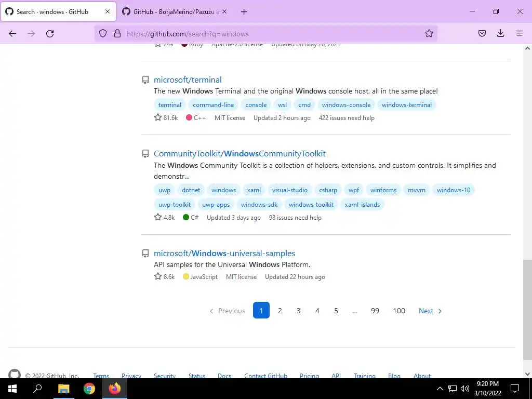The height and width of the screenshot is (399, 532).
Task: Select the console topic tag
Action: (x=256, y=105)
